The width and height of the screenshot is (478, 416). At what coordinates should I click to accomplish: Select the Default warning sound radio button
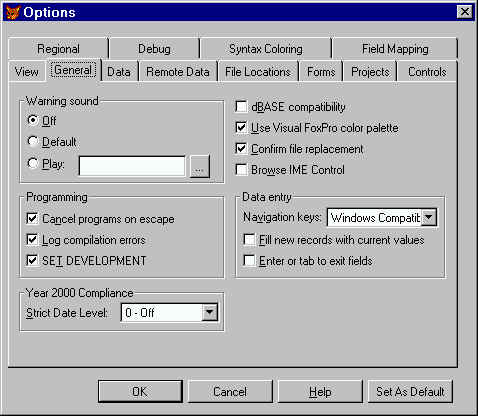(33, 142)
